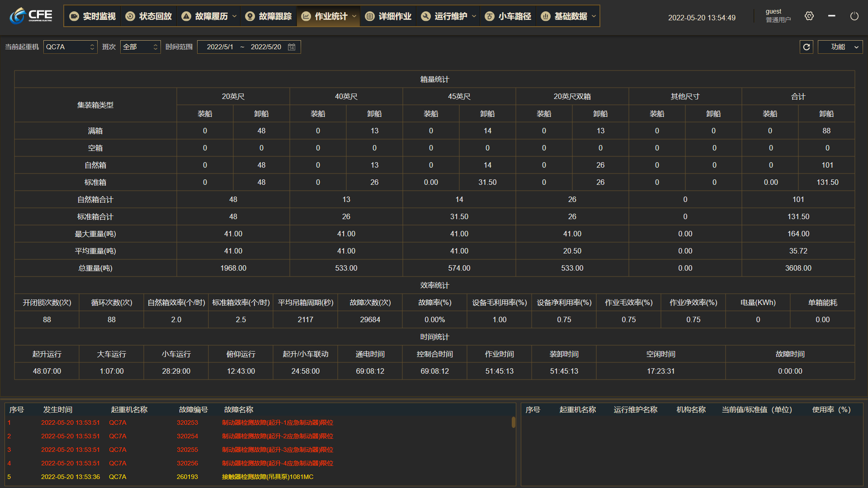
Task: Open the calendar icon in date range
Action: coord(292,47)
